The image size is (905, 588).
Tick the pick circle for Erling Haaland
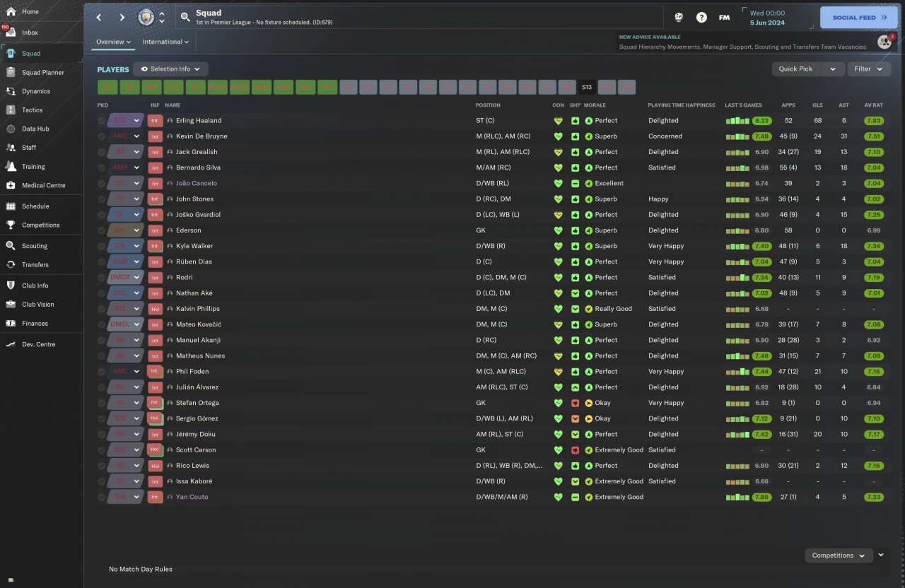[x=102, y=121]
